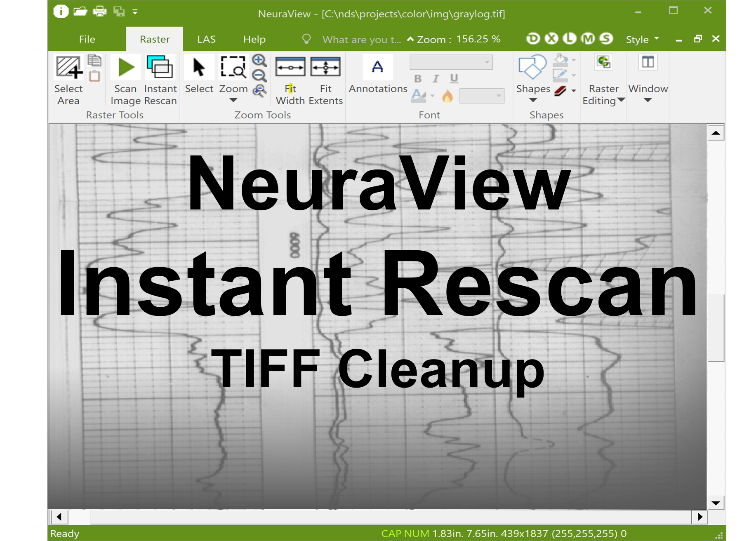The height and width of the screenshot is (541, 756).
Task: Expand the Shapes dropdown arrow
Action: [x=533, y=100]
